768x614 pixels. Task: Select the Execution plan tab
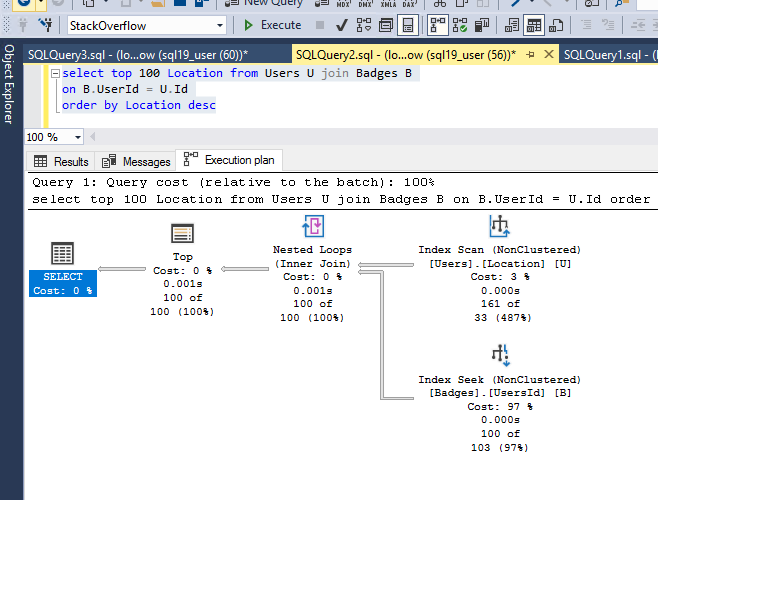point(229,160)
